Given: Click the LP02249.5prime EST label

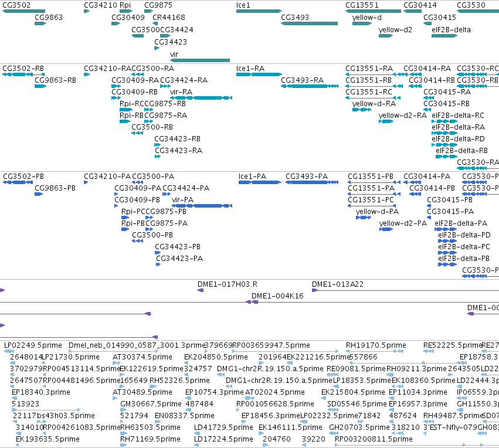Looking at the screenshot, I should point(33,345).
